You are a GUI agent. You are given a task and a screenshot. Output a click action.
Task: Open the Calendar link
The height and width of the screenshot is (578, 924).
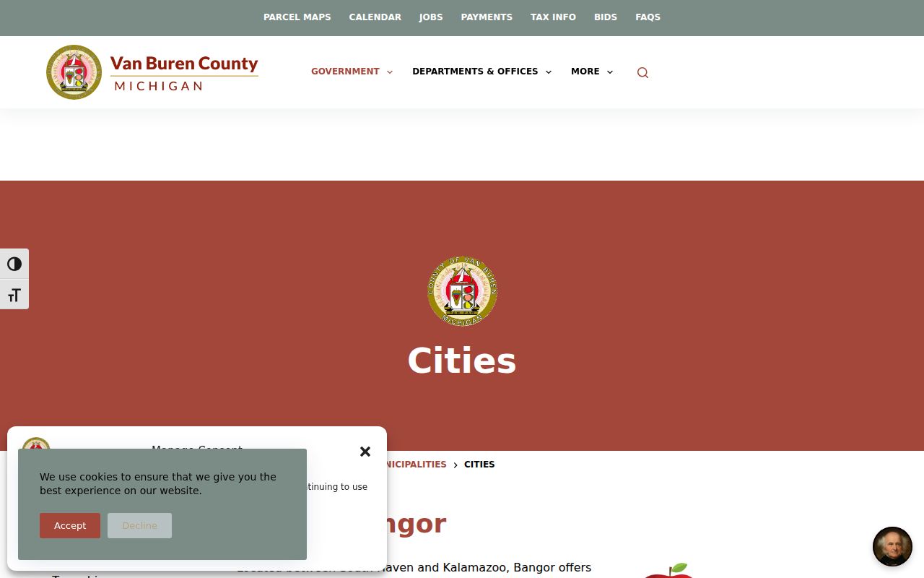pyautogui.click(x=375, y=17)
